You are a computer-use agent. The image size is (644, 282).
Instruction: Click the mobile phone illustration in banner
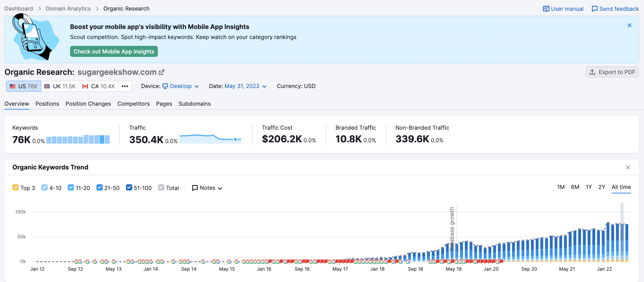(36, 37)
